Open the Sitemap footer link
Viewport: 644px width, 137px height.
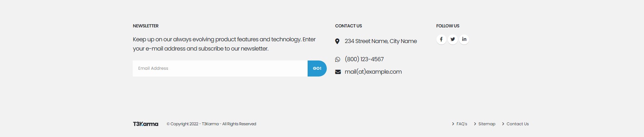click(487, 124)
